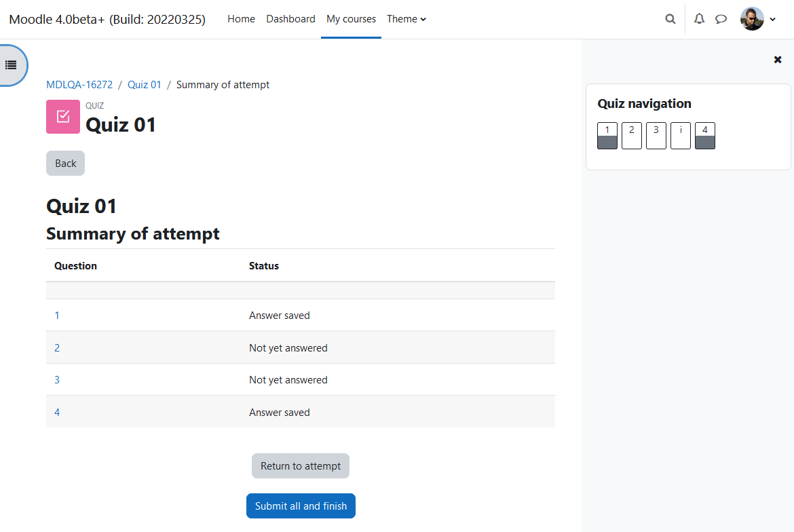Click 'Not yet answered' status for question 2

tap(288, 347)
